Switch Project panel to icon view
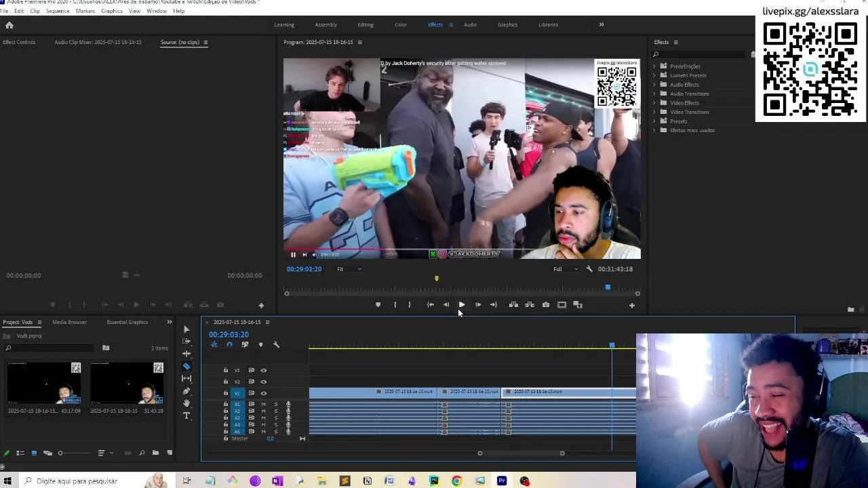The image size is (868, 488). pyautogui.click(x=34, y=453)
